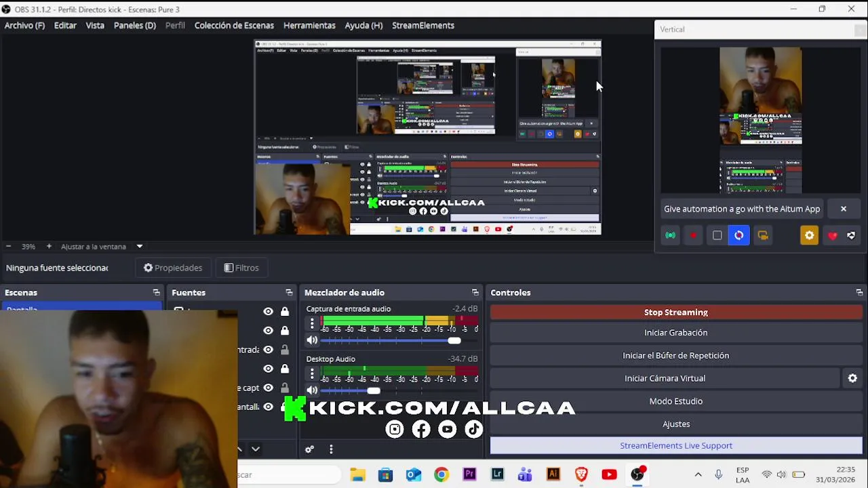Viewport: 868px width, 488px height.
Task: Expand hidden system tray icons chevron
Action: [x=698, y=474]
